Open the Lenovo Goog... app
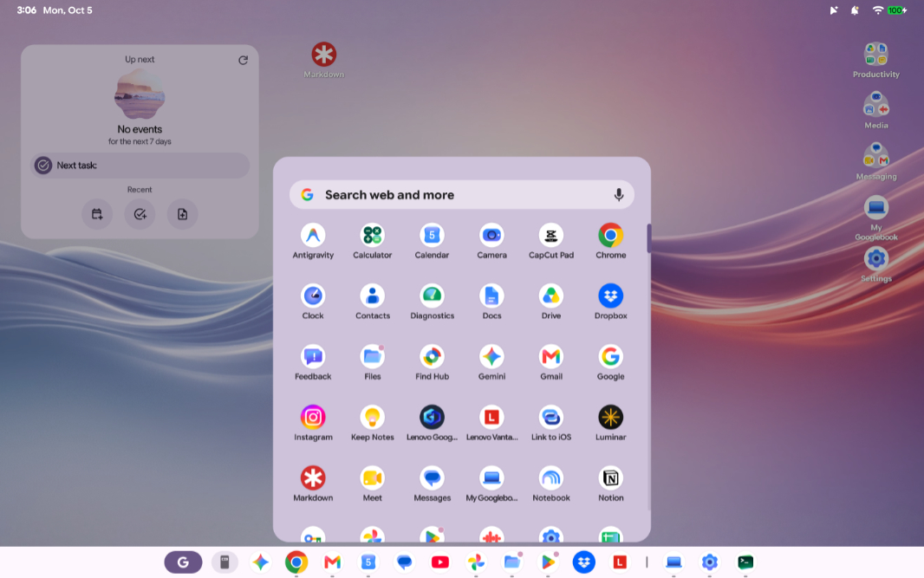Screen dimensions: 924x578 [432, 417]
